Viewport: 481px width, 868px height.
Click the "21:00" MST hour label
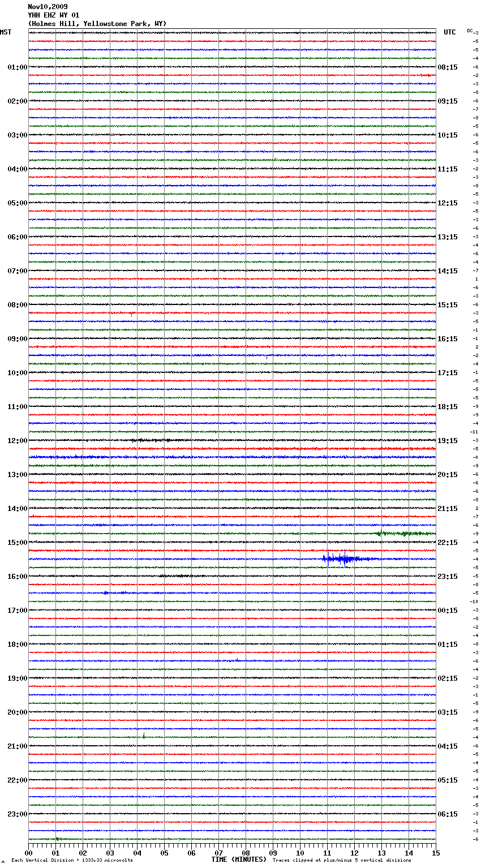tap(18, 746)
